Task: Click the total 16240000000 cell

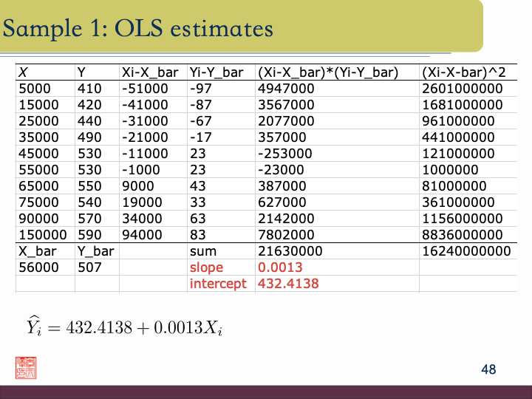Action: click(465, 251)
